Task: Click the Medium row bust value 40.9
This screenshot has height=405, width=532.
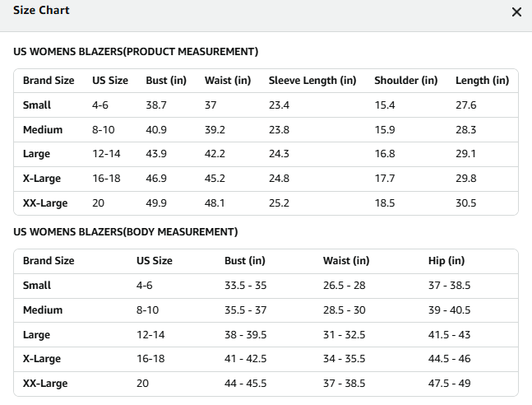Action: (x=156, y=130)
